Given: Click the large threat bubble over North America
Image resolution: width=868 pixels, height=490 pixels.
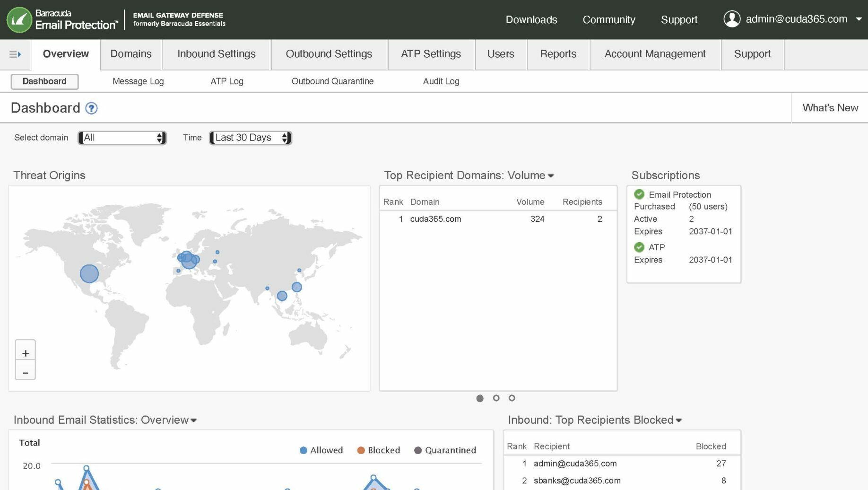Looking at the screenshot, I should pyautogui.click(x=89, y=274).
